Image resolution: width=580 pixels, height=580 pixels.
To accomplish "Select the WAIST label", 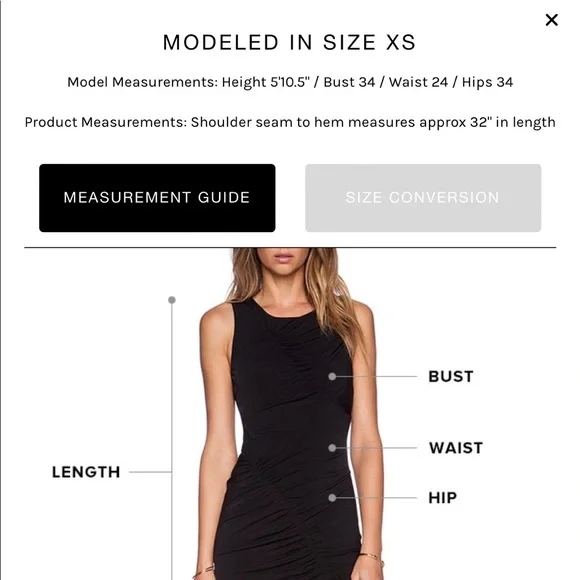I will (x=456, y=448).
